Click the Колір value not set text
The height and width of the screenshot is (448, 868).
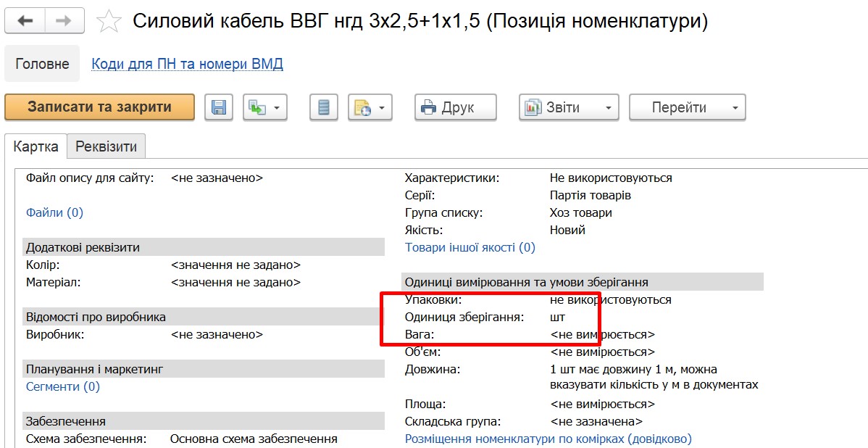click(x=235, y=265)
